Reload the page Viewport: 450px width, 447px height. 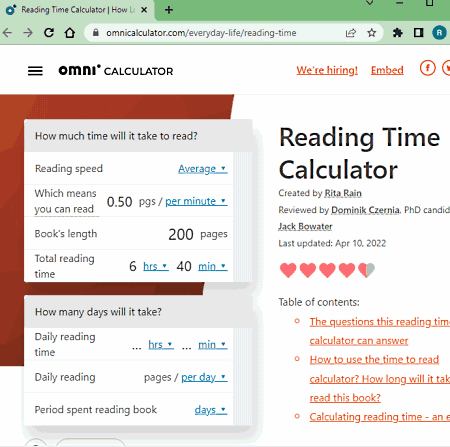click(49, 33)
